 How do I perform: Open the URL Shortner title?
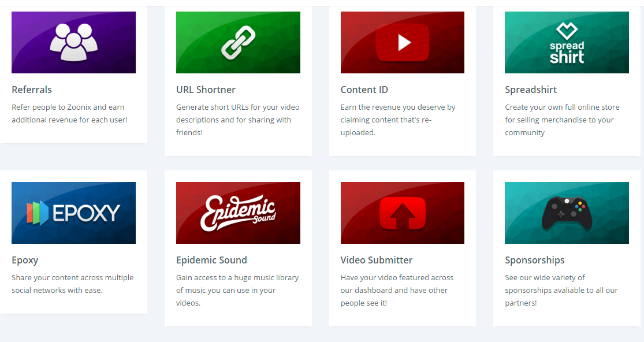coord(206,90)
